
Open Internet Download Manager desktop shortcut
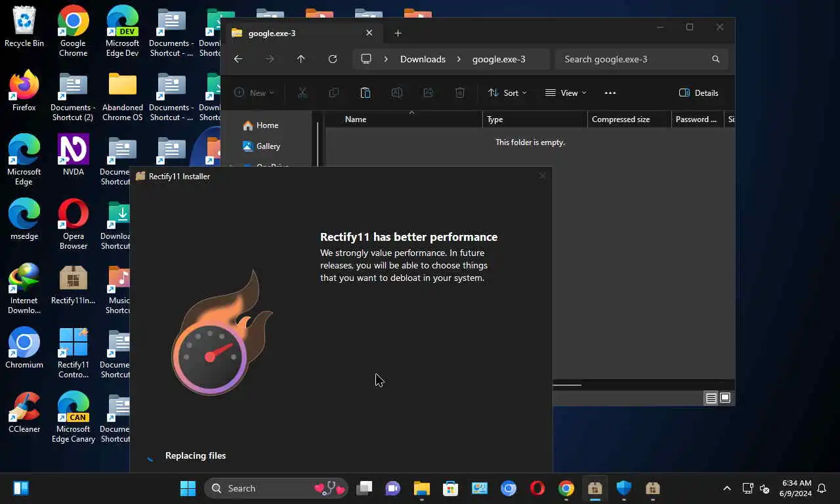click(x=24, y=289)
